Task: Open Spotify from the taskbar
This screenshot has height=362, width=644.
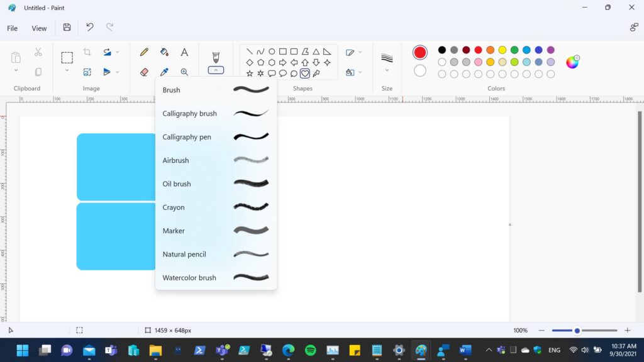Action: tap(310, 350)
